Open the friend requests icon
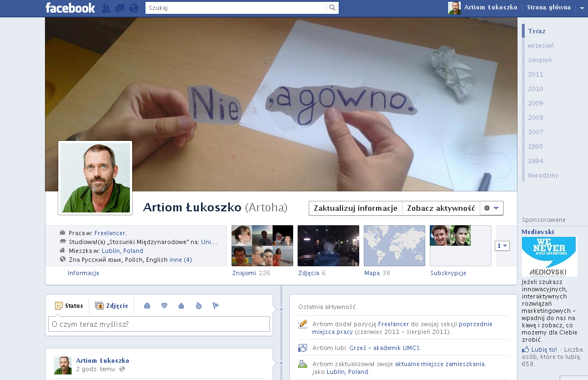Screen dimensions: 588x380 (x=106, y=8)
